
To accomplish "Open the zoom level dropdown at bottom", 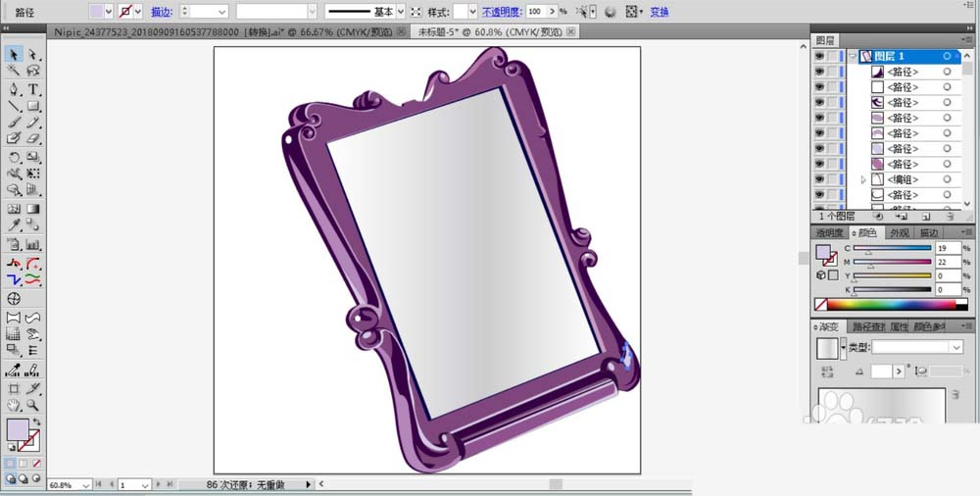I will [x=86, y=485].
